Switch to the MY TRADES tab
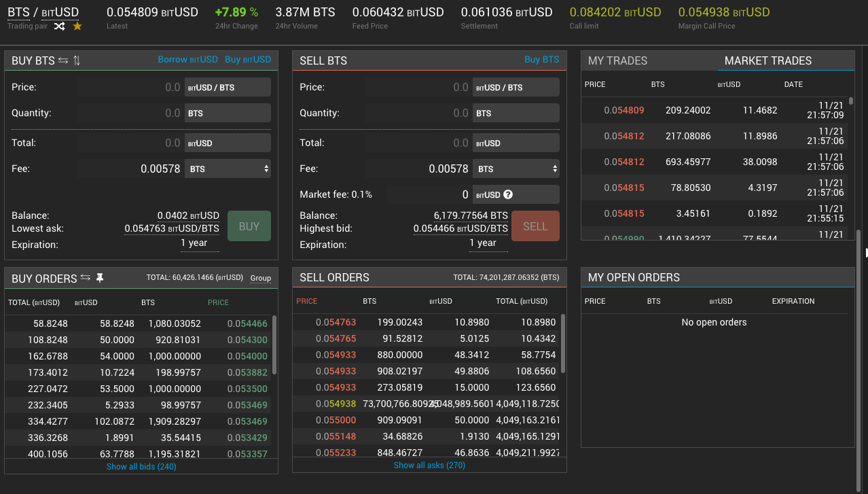868x494 pixels. [x=618, y=60]
